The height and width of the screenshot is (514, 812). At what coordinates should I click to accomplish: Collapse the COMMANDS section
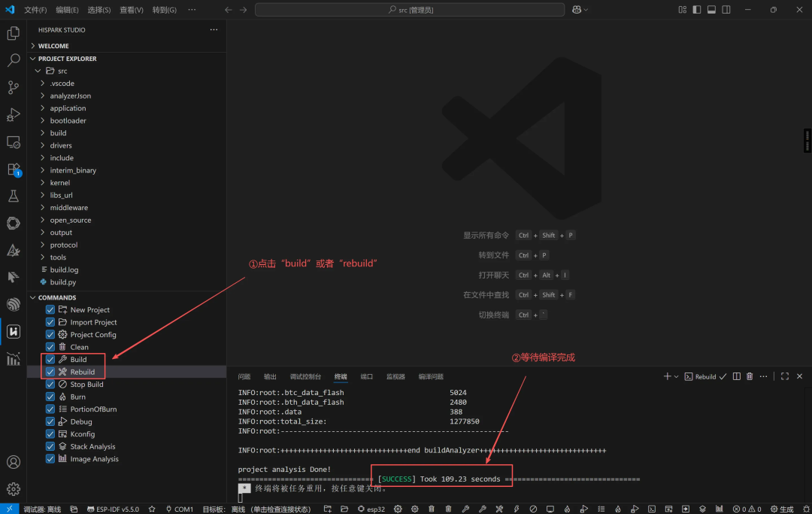point(127,297)
